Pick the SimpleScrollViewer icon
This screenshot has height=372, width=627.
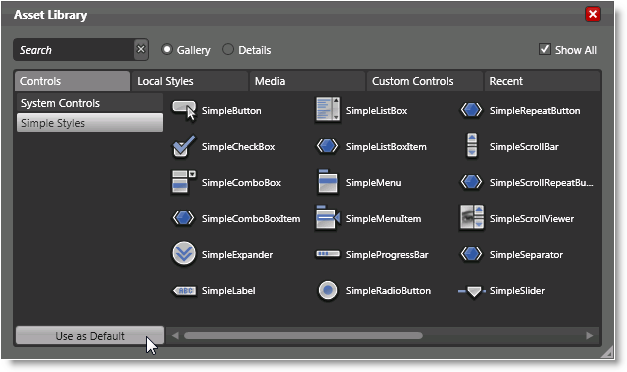pos(472,218)
